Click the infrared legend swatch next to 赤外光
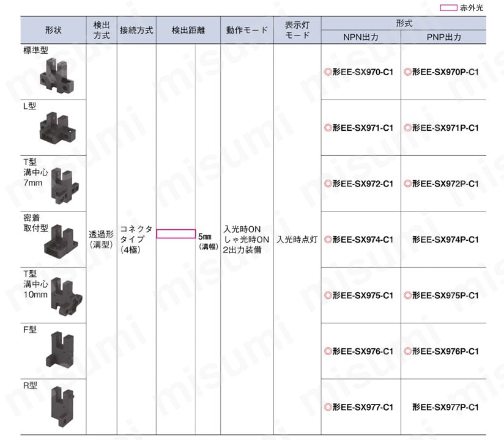The width and height of the screenshot is (504, 440). click(448, 8)
